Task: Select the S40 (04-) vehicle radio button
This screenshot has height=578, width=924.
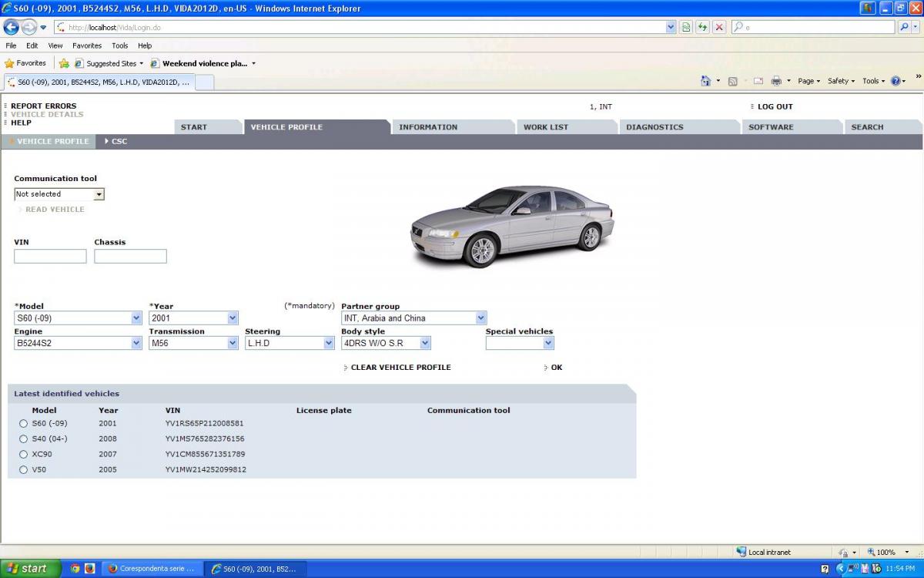Action: coord(23,439)
